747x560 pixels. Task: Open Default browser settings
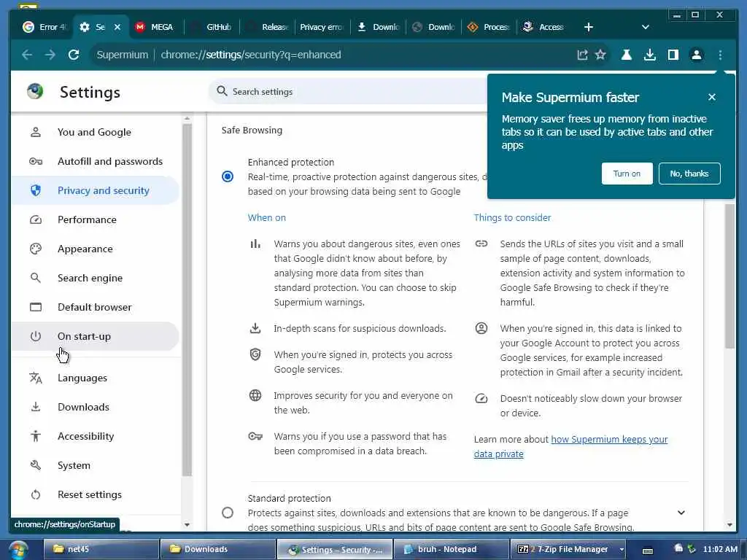tap(94, 307)
